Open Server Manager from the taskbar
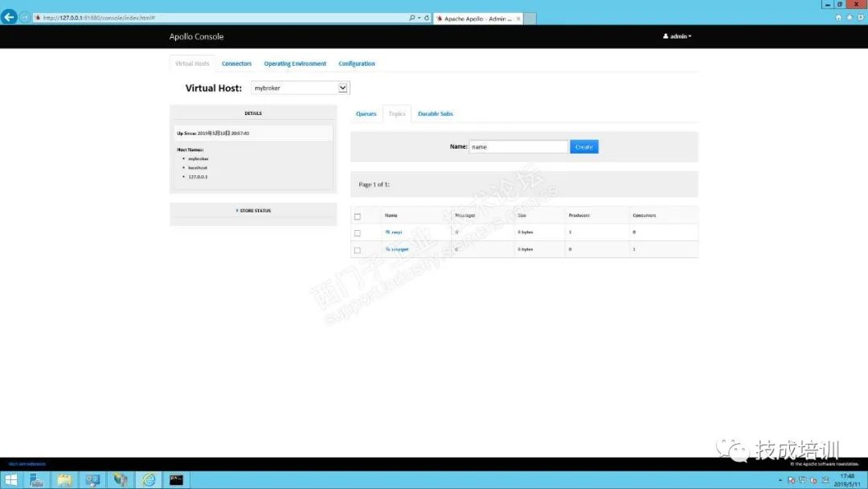868x489 pixels. (37, 479)
